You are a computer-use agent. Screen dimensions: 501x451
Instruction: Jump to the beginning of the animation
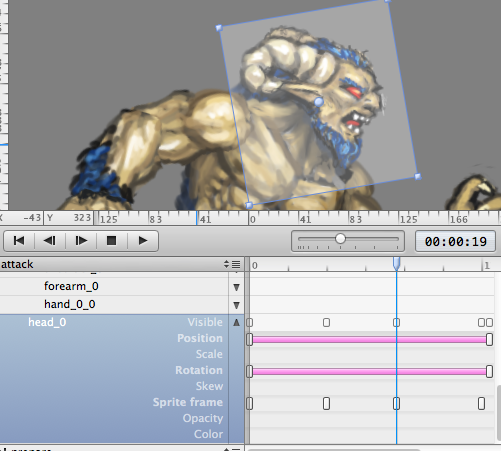(19, 241)
